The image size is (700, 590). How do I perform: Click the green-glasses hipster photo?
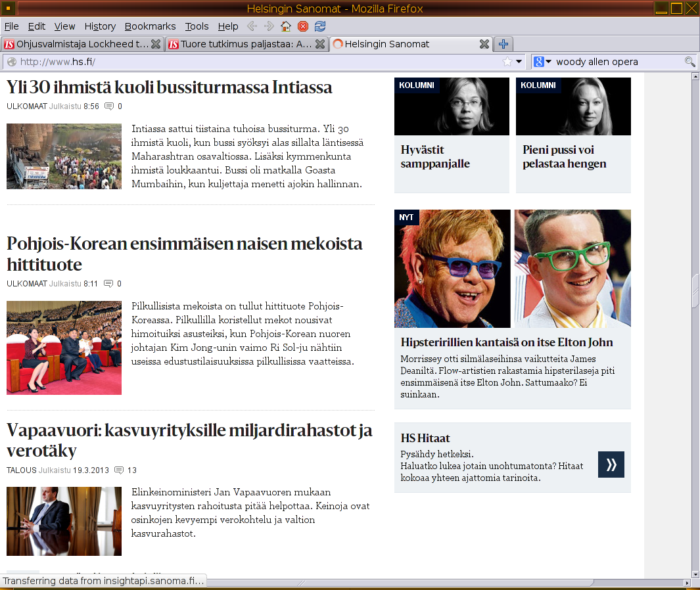point(572,269)
